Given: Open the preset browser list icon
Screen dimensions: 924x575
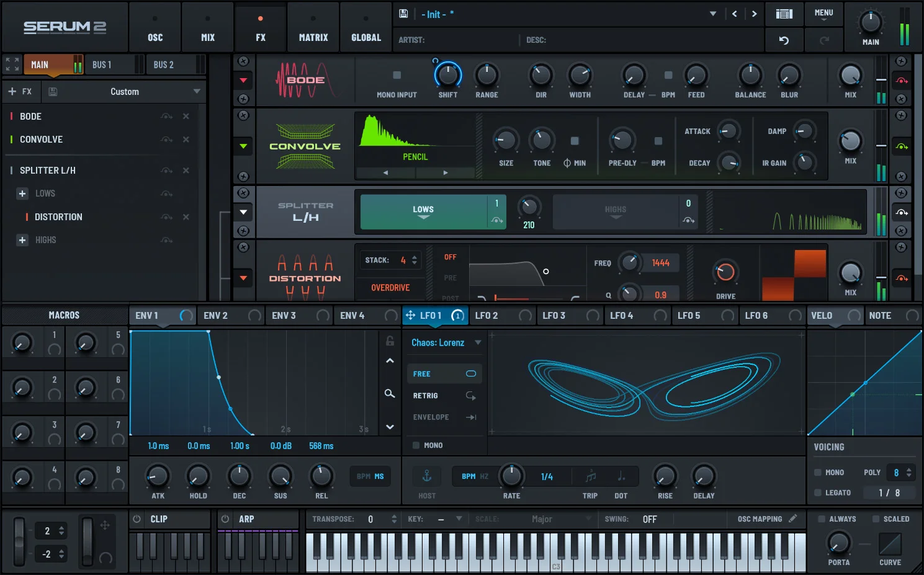Looking at the screenshot, I should pos(784,14).
